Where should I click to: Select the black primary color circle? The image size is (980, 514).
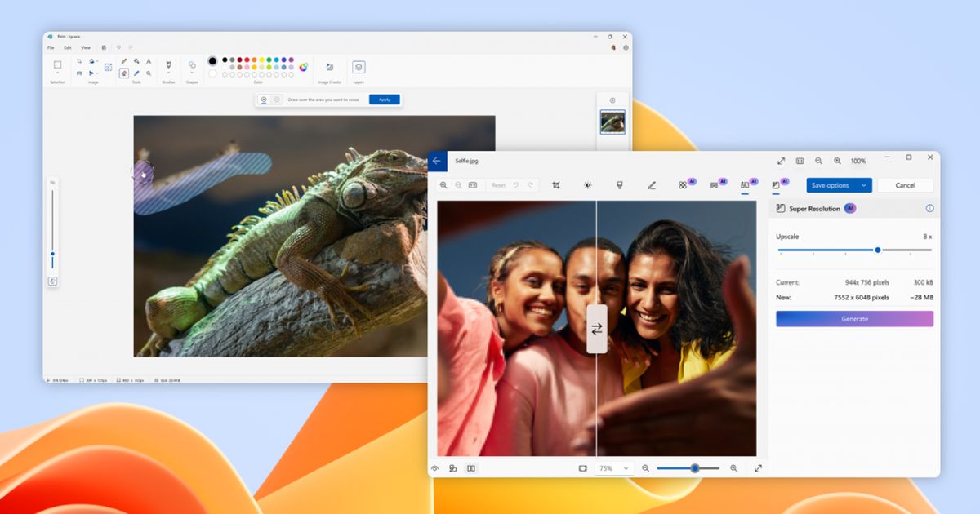pos(212,60)
